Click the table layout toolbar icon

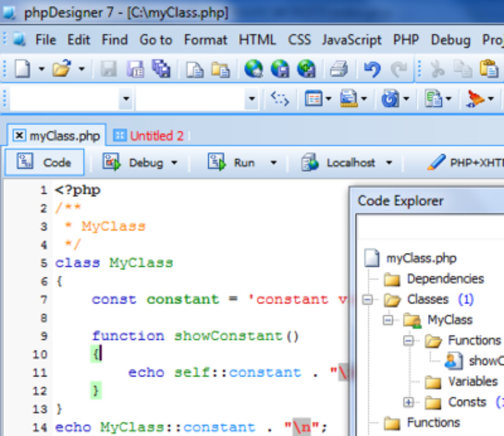click(313, 98)
